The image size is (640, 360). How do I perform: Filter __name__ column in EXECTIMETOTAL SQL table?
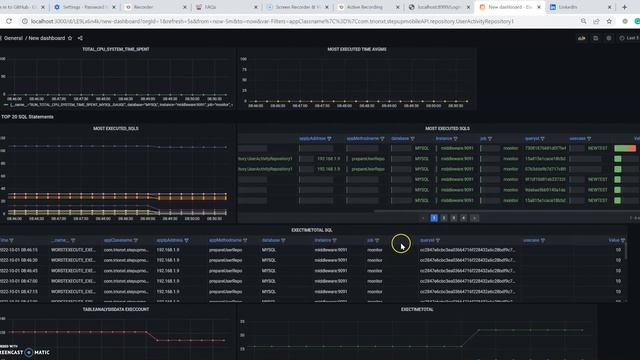point(73,240)
